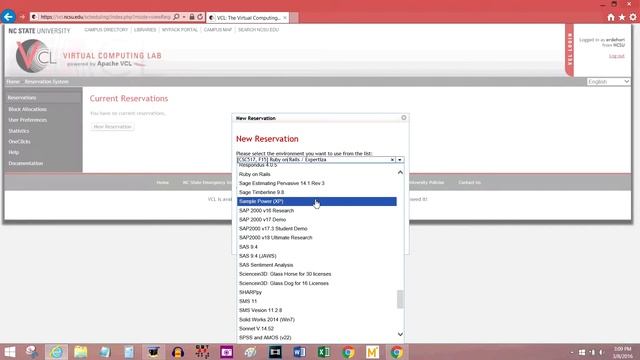Screen dimensions: 640x360
Task: Open the first Chrome icon in the taskbar
Action: click(348, 352)
